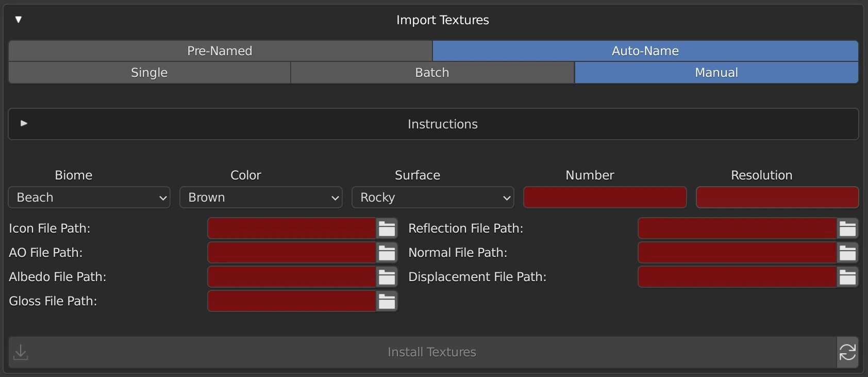Browse for Gloss File Path texture
Image resolution: width=868 pixels, height=377 pixels.
tap(387, 301)
